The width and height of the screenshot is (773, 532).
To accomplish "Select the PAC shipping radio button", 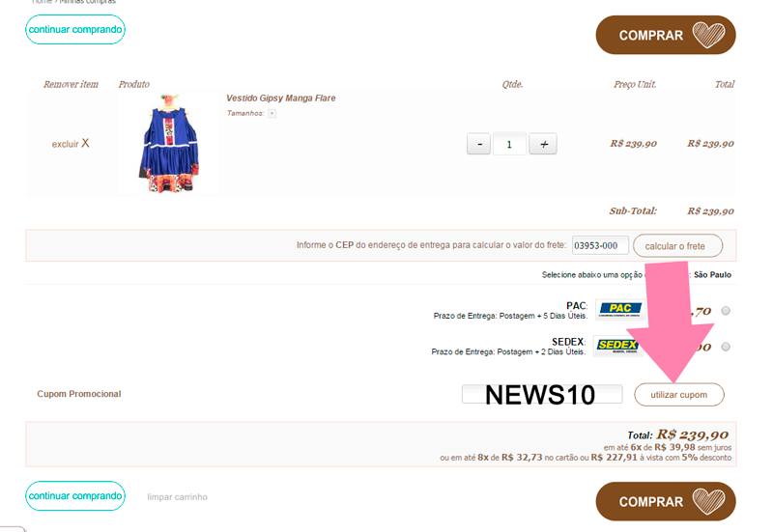I will 726,310.
